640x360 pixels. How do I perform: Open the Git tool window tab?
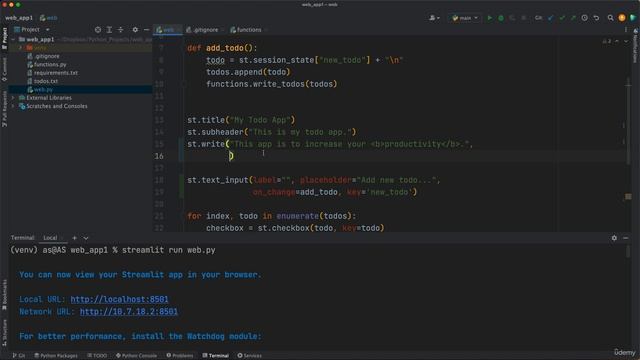point(19,356)
